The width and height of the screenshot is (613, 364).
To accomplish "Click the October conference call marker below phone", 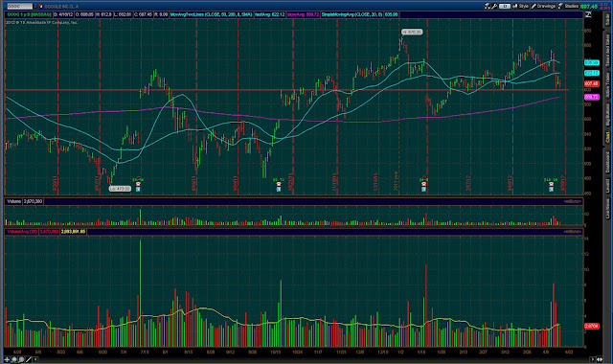I will tap(279, 190).
